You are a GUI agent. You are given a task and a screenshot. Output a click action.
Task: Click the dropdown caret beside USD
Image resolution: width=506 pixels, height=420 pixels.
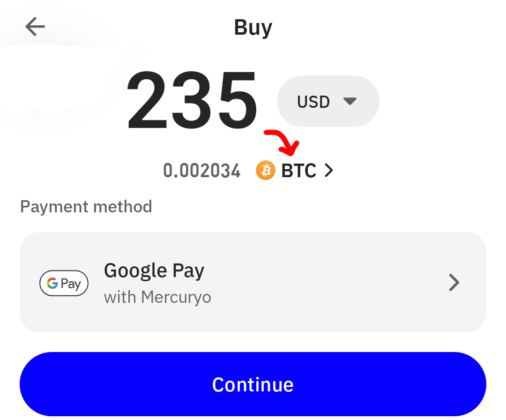click(350, 101)
